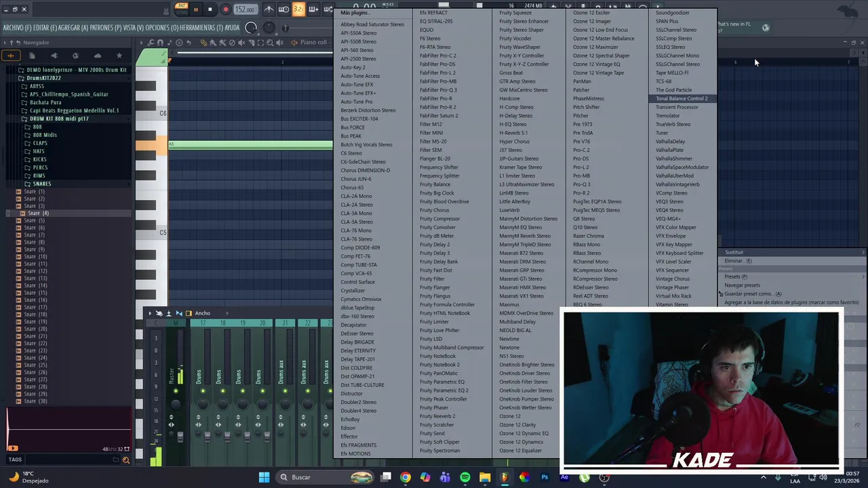Pick Fruity Parametric EQ 2 plugin
Image resolution: width=868 pixels, height=488 pixels.
[x=444, y=390]
